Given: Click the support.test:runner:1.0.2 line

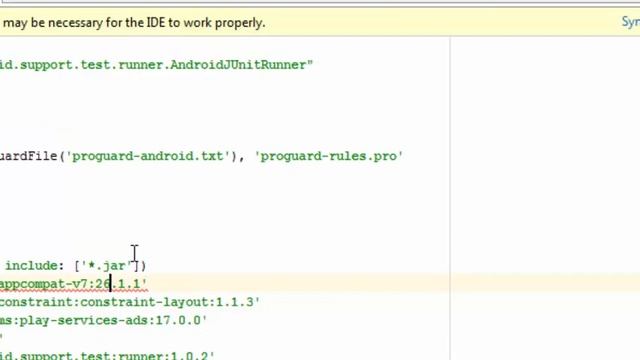Looking at the screenshot, I should tap(107, 355).
